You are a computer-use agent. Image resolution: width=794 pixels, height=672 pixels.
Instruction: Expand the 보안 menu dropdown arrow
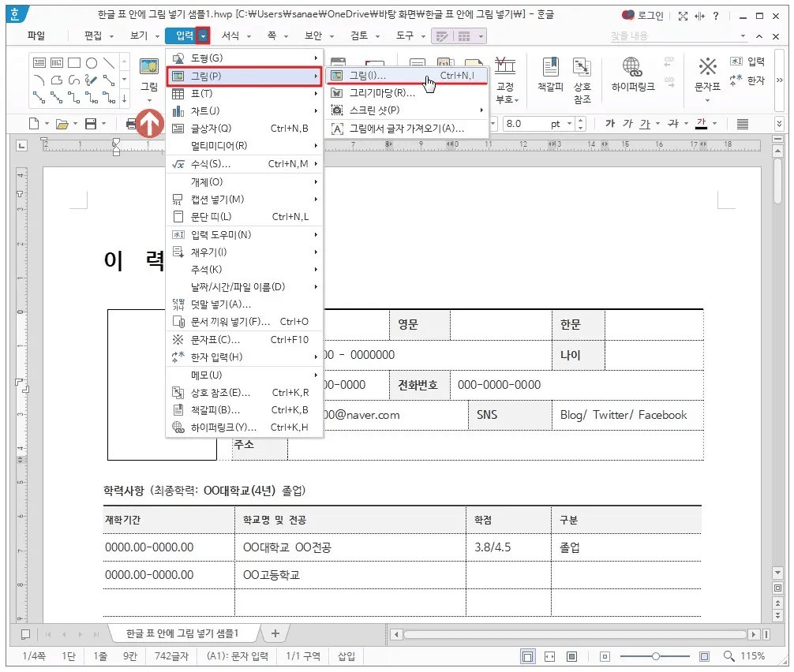(x=331, y=36)
